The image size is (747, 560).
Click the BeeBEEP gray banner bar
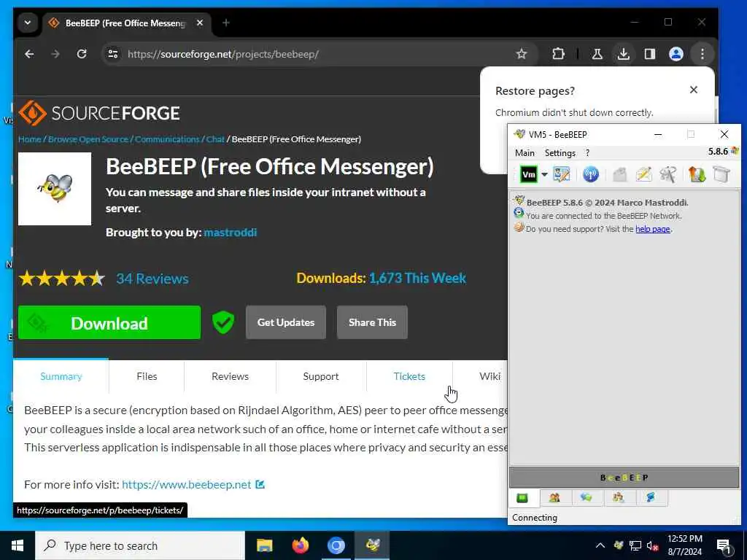pos(624,478)
